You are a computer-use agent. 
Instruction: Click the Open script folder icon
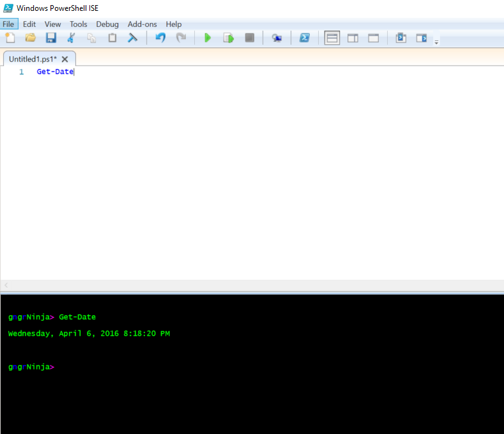pyautogui.click(x=30, y=38)
